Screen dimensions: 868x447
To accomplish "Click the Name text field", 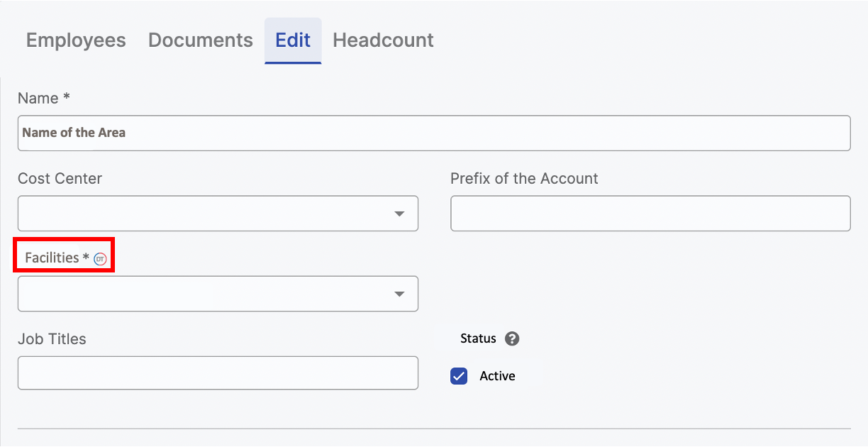I will pyautogui.click(x=434, y=133).
